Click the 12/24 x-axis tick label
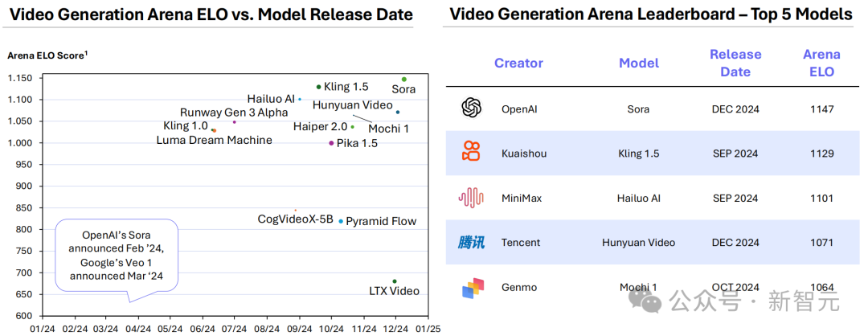This screenshot has width=868, height=336. 395,328
